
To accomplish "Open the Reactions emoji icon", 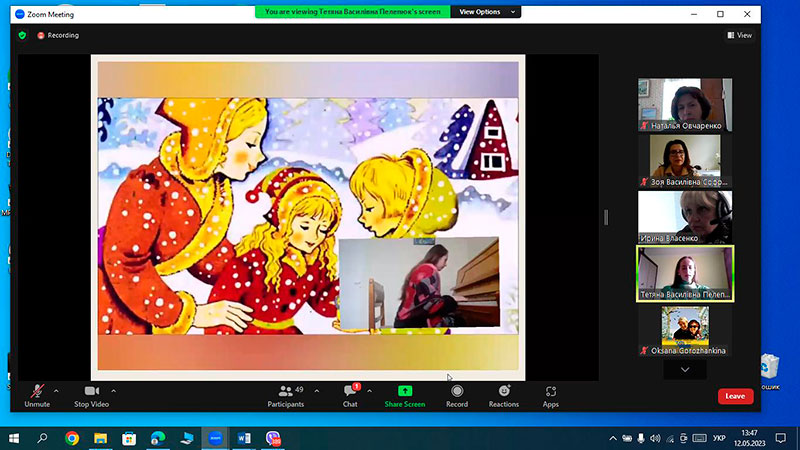I will point(504,391).
